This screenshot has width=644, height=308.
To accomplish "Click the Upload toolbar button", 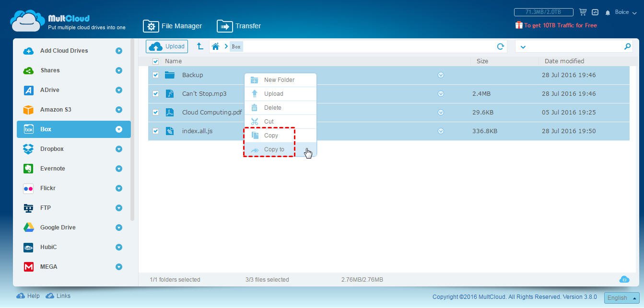I will [x=167, y=46].
